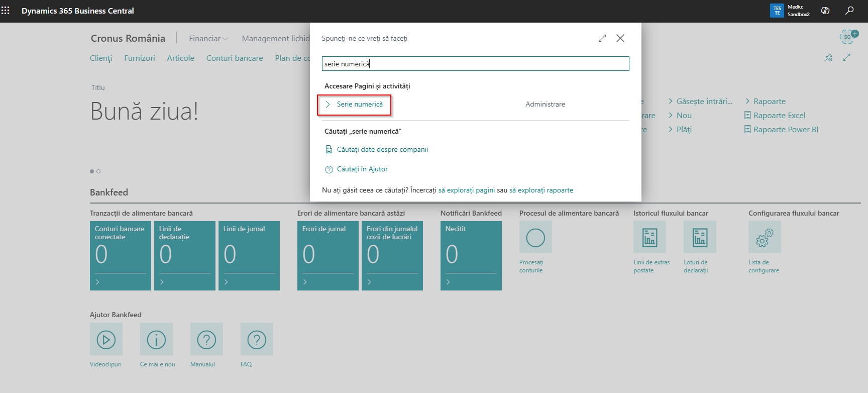The image size is (868, 393).
Task: Open the Ce mai e nou info icon
Action: pyautogui.click(x=156, y=339)
